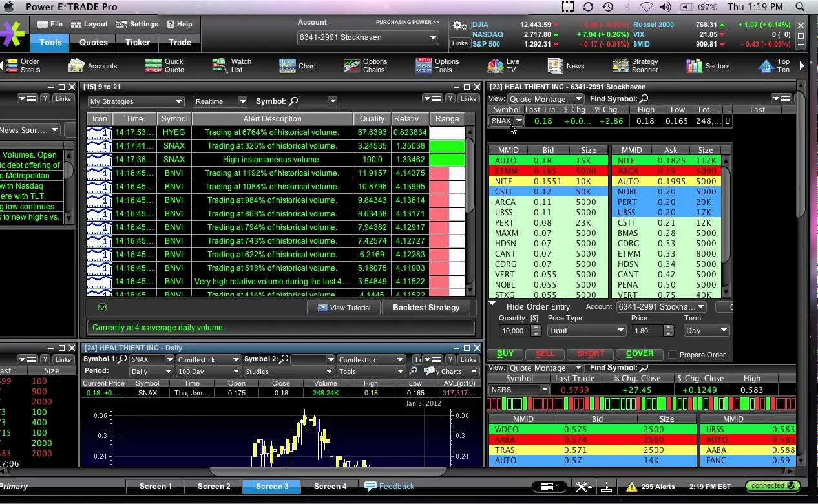The image size is (818, 504).
Task: Open the Term dropdown showing Day
Action: (x=706, y=330)
